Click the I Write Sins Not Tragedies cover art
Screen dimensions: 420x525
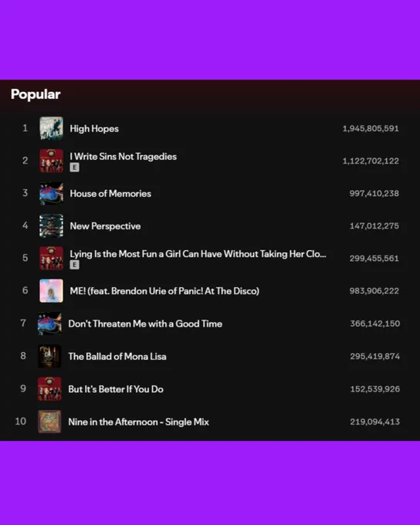tap(51, 161)
